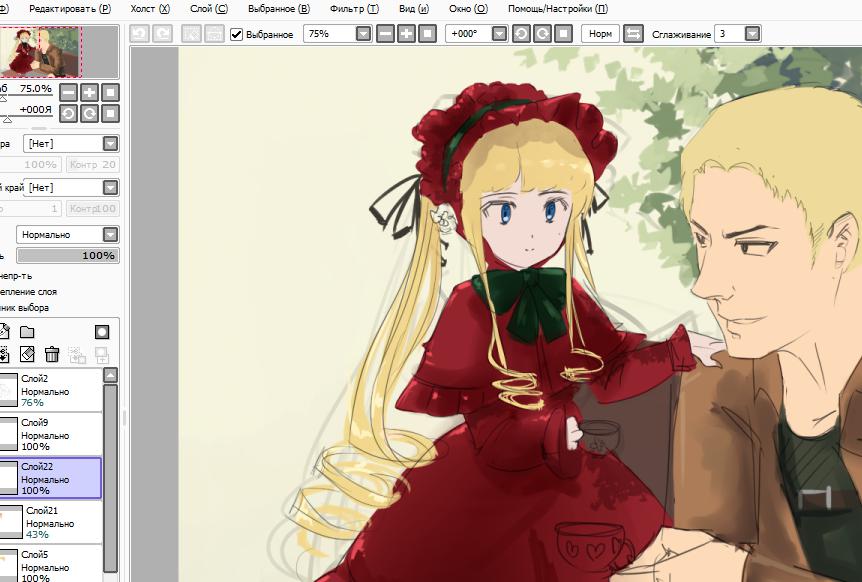This screenshot has width=862, height=582.
Task: Open the 75% zoom level dropdown
Action: pyautogui.click(x=363, y=34)
